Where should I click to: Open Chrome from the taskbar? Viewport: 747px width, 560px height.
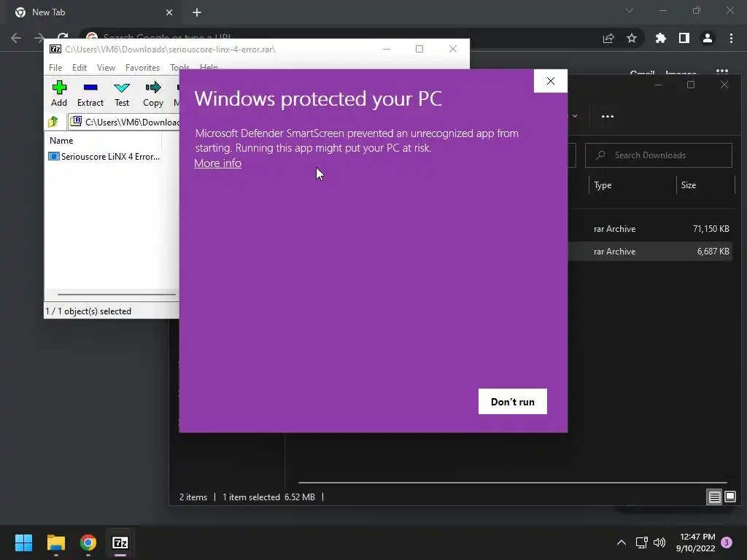pos(88,542)
